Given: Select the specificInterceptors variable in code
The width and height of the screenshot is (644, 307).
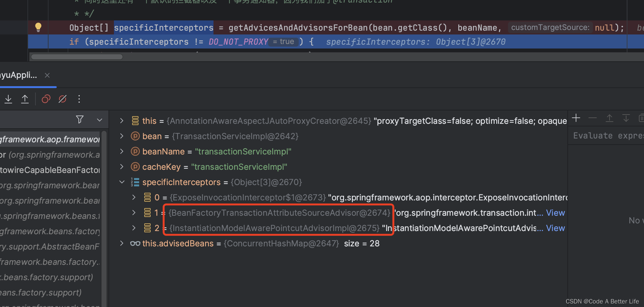Looking at the screenshot, I should [x=164, y=28].
